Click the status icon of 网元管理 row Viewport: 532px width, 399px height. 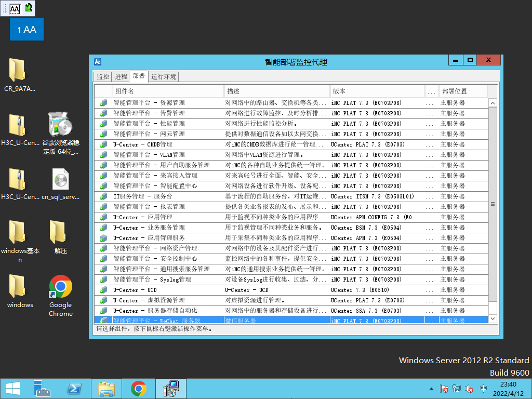(103, 134)
